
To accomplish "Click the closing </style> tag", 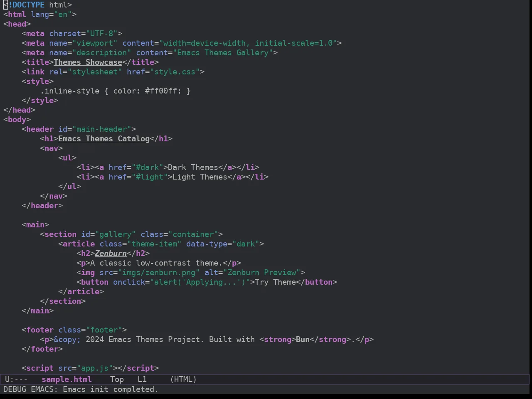I will coord(40,101).
